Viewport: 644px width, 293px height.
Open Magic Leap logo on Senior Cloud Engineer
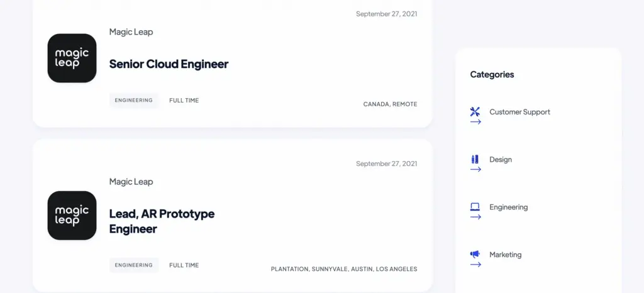[x=72, y=58]
